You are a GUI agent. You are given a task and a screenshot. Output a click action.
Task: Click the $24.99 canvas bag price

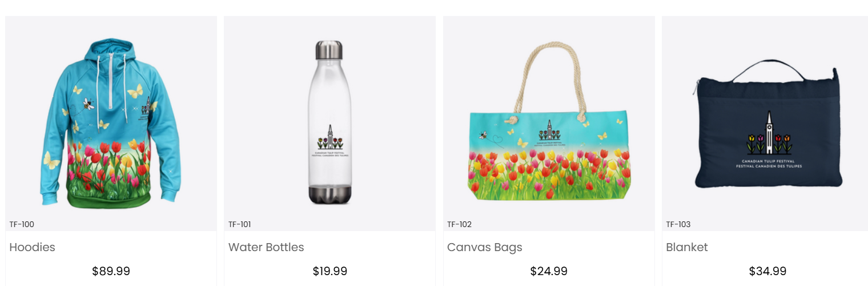[x=549, y=271]
